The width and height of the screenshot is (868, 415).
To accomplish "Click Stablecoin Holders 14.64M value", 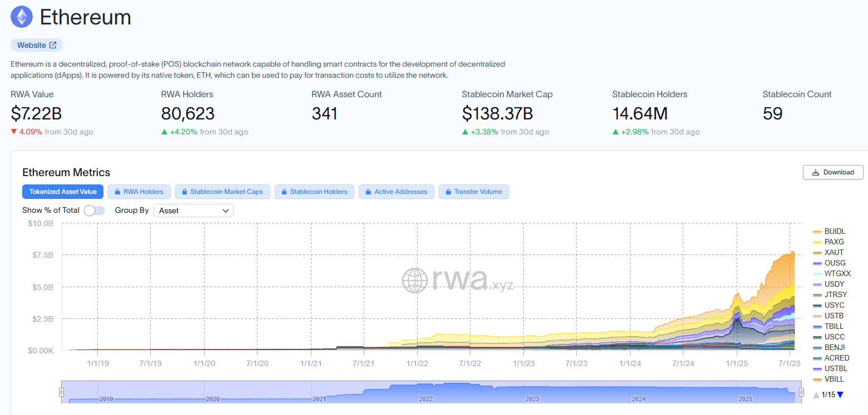I will [640, 113].
